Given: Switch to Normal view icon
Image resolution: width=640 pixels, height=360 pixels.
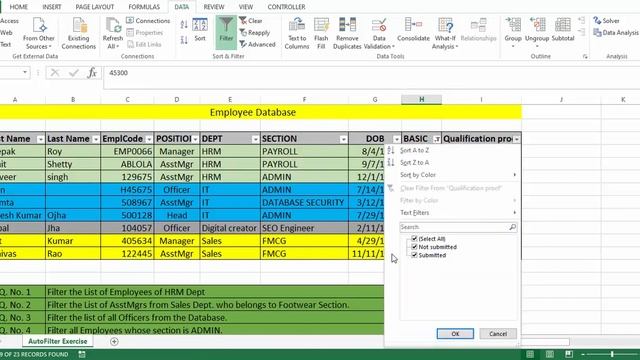Looking at the screenshot, I should pyautogui.click(x=530, y=354).
